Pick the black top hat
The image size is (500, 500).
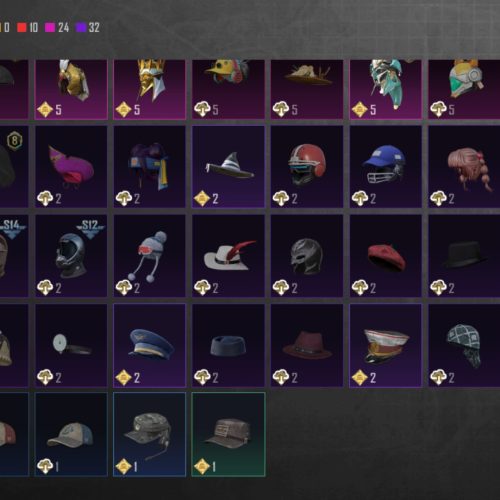coord(464,256)
